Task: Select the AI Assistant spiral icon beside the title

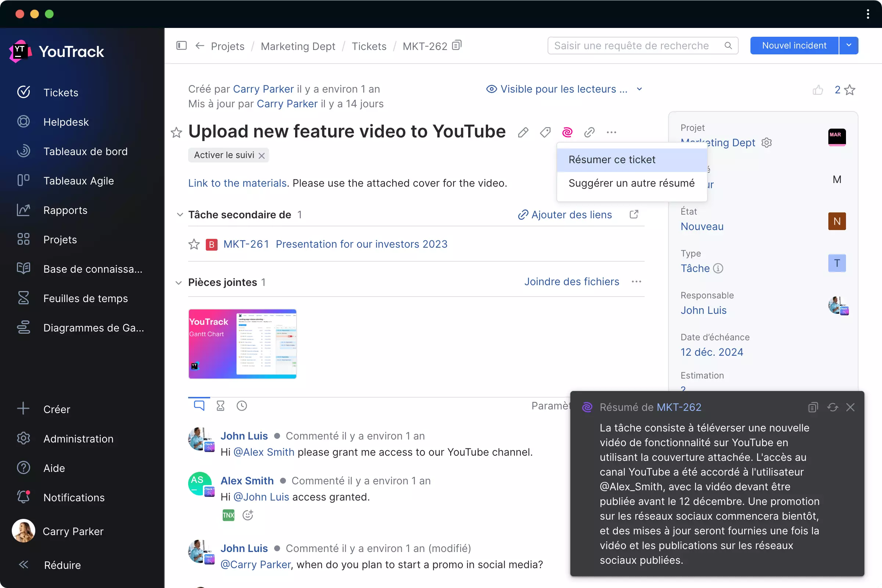Action: tap(567, 132)
